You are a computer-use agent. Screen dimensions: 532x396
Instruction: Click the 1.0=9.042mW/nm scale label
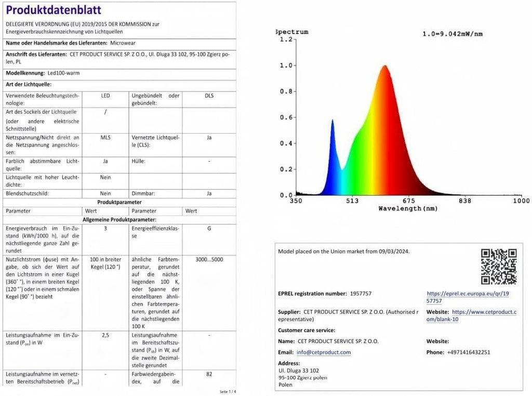[453, 34]
